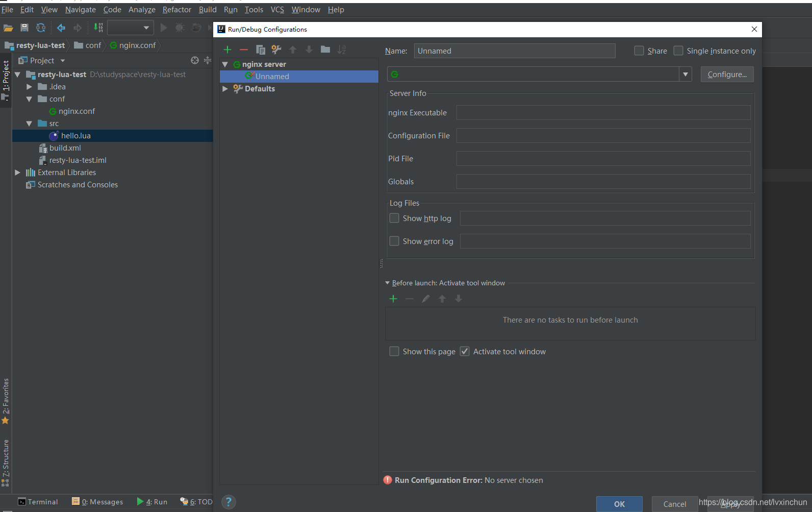The image size is (812, 512).
Task: Open server selection dropdown arrow
Action: pos(686,75)
